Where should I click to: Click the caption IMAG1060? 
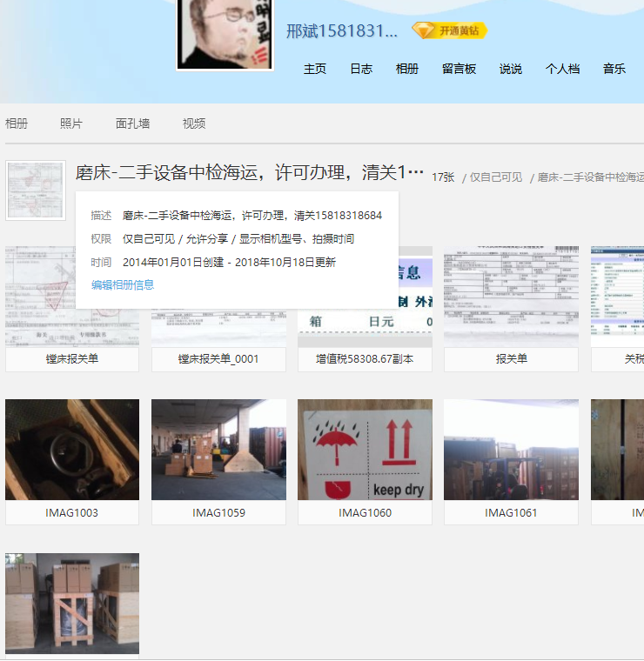pyautogui.click(x=366, y=512)
